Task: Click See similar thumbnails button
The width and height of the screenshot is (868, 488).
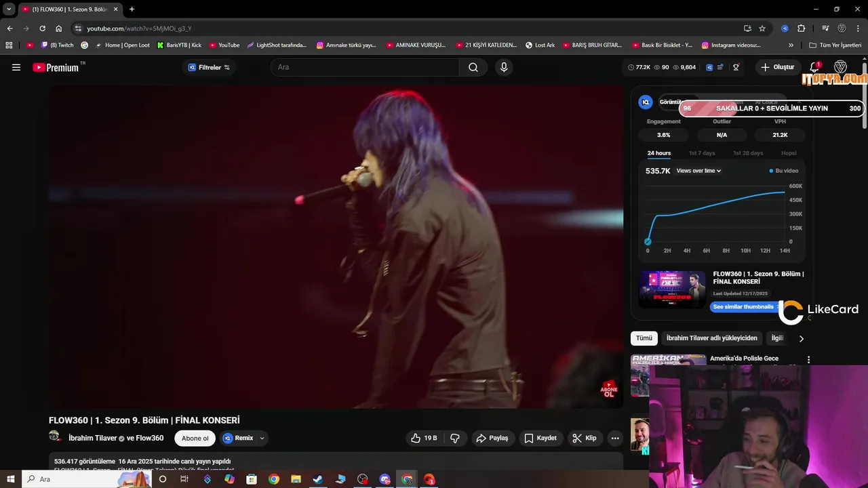Action: [x=744, y=307]
